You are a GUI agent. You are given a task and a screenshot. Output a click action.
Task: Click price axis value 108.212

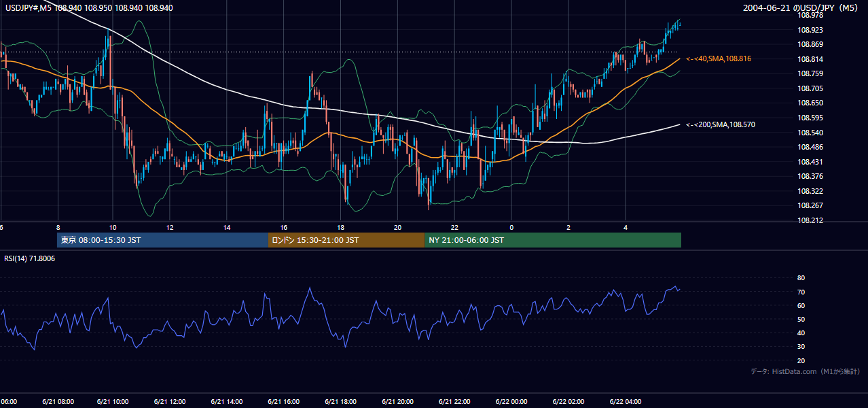pyautogui.click(x=811, y=220)
